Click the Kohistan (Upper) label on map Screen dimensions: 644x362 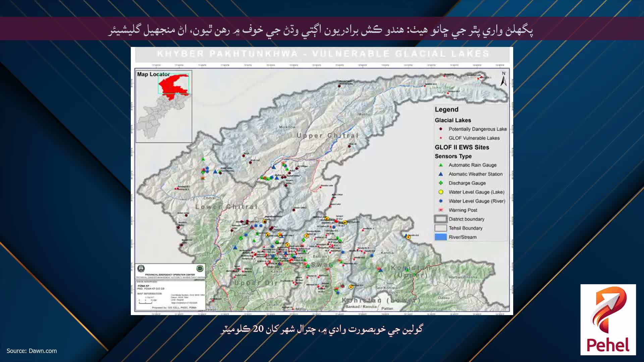click(411, 271)
